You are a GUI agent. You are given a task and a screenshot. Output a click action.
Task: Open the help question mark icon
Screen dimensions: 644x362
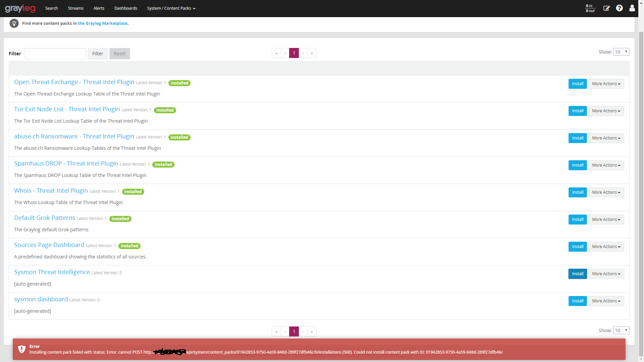pyautogui.click(x=619, y=8)
